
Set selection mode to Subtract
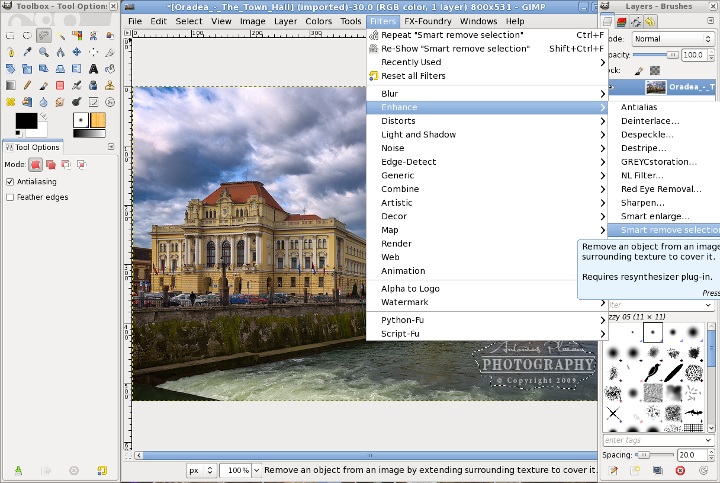(x=66, y=164)
